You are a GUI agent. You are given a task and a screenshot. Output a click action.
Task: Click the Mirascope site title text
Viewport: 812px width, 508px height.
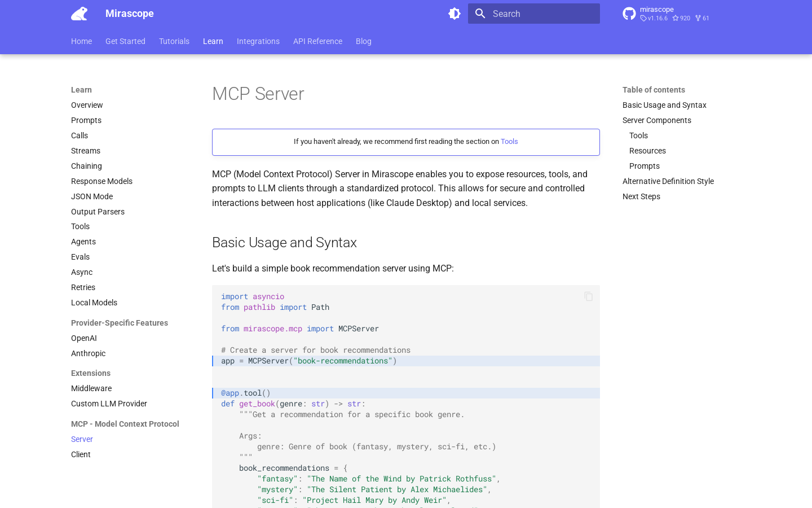click(x=130, y=14)
